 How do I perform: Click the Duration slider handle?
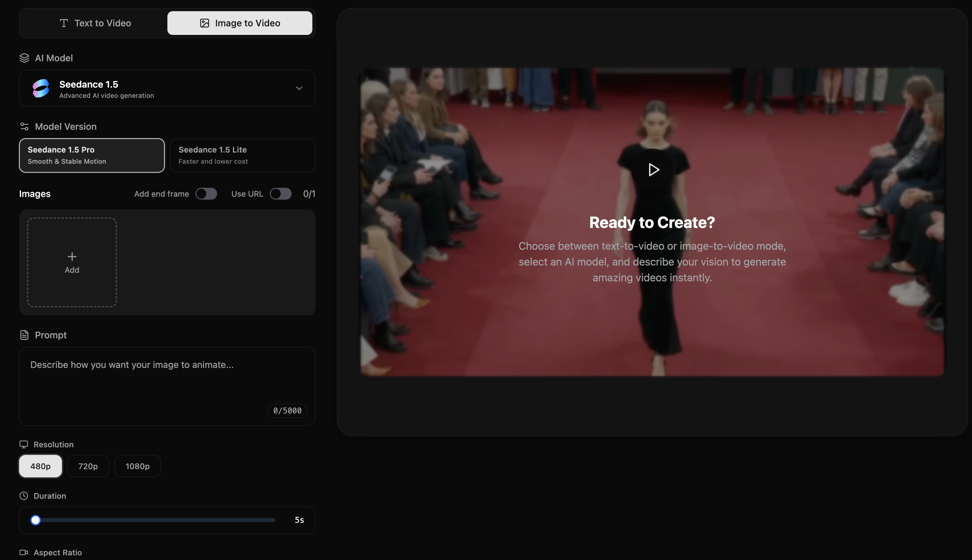[x=35, y=520]
